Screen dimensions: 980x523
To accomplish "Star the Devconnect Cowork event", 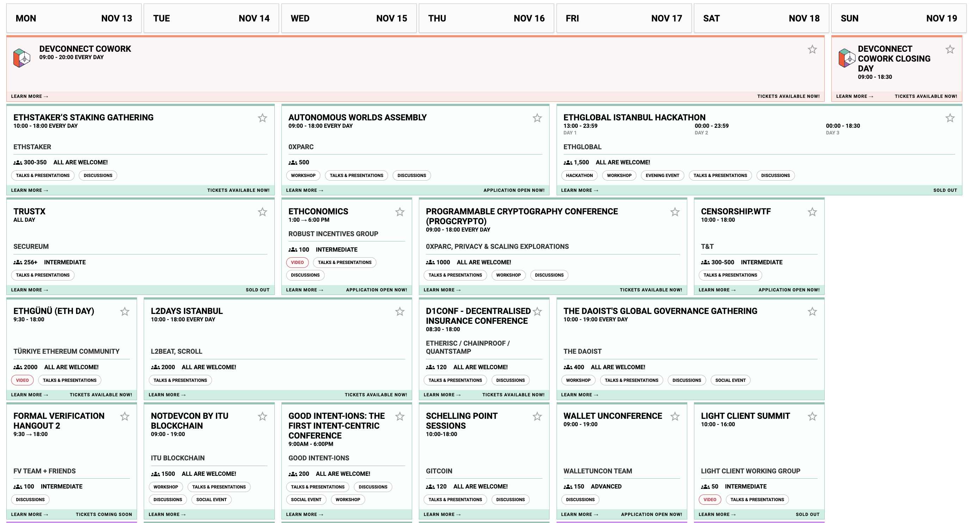I will click(x=812, y=49).
